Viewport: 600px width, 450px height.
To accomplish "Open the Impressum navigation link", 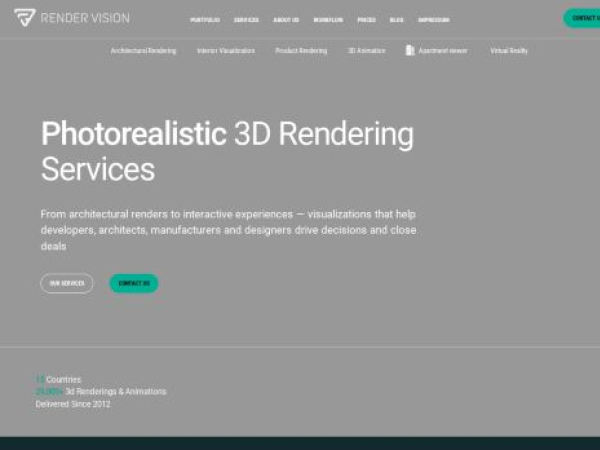I will point(434,20).
